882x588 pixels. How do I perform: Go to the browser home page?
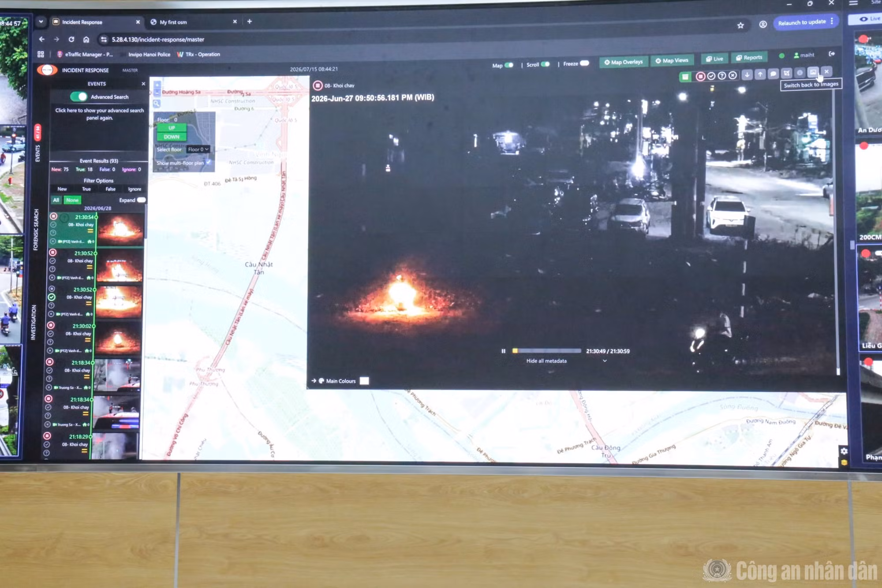[x=86, y=39]
